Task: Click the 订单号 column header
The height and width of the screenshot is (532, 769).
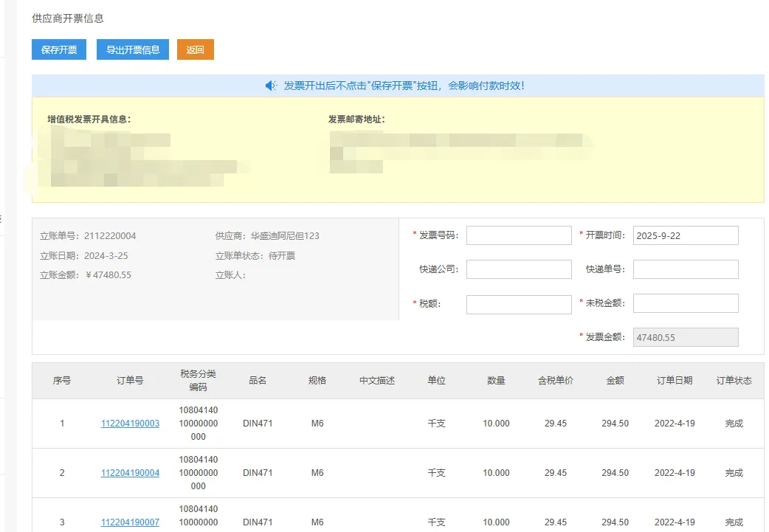Action: (x=130, y=381)
